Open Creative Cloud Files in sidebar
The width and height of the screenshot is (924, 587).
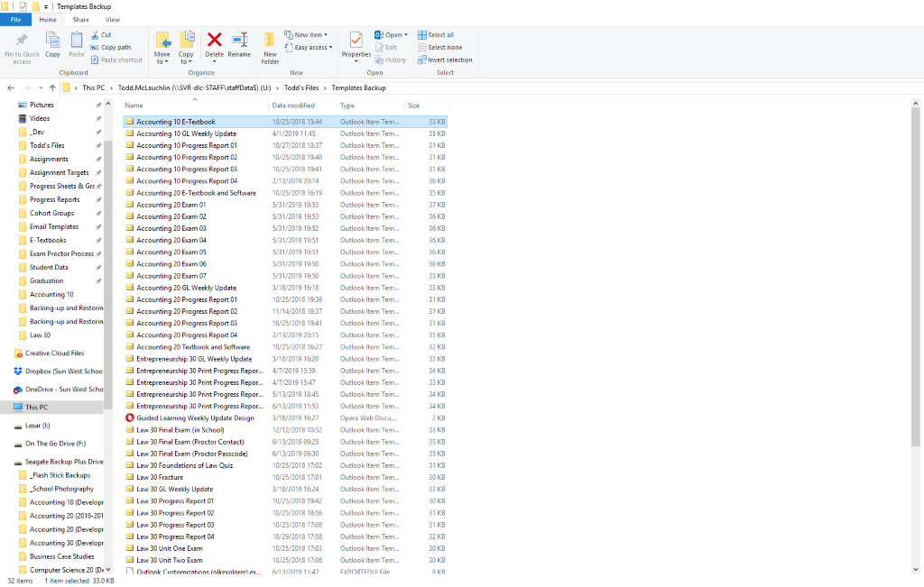[50, 353]
